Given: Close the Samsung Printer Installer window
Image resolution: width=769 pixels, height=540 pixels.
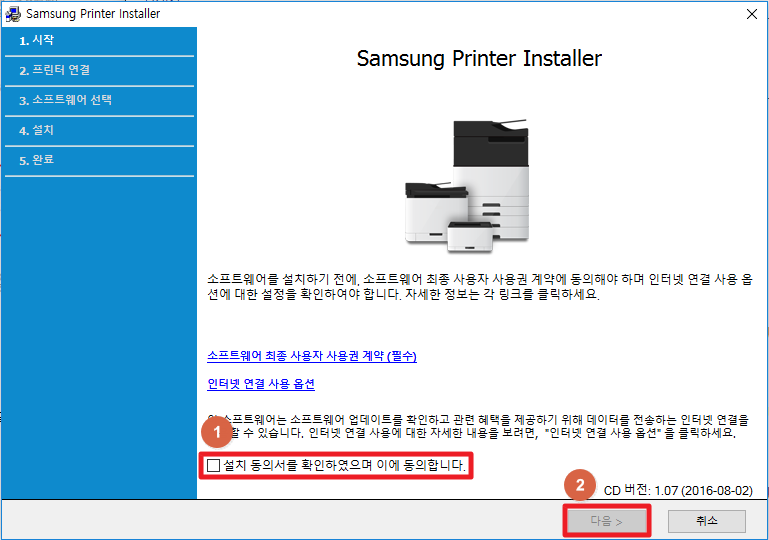Looking at the screenshot, I should tap(752, 14).
